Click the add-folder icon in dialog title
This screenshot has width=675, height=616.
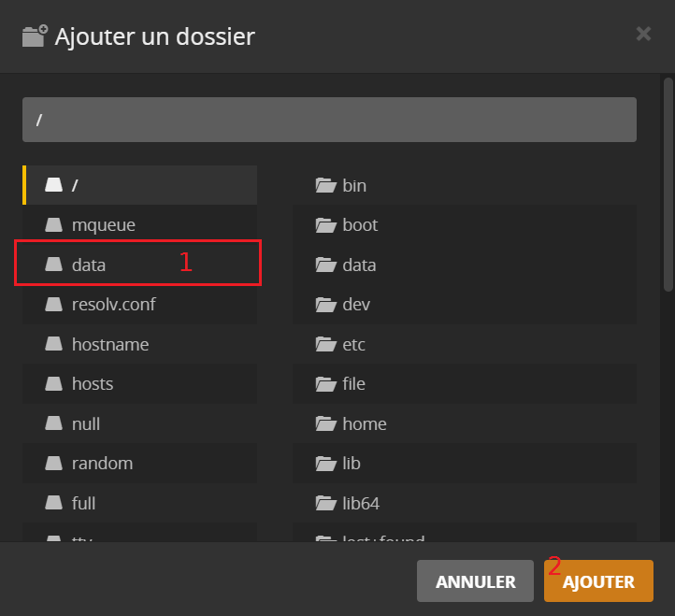tap(34, 36)
